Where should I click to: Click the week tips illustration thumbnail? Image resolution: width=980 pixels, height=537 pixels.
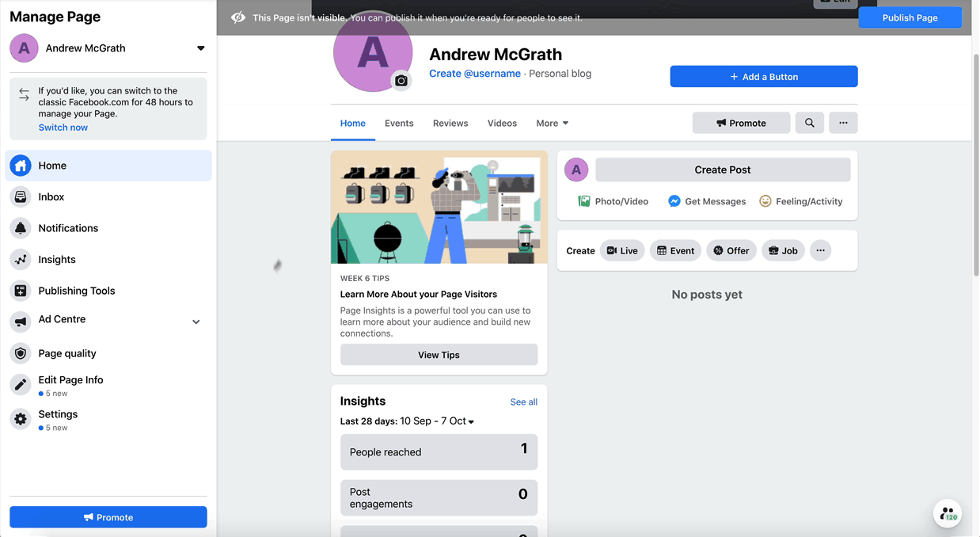(439, 208)
